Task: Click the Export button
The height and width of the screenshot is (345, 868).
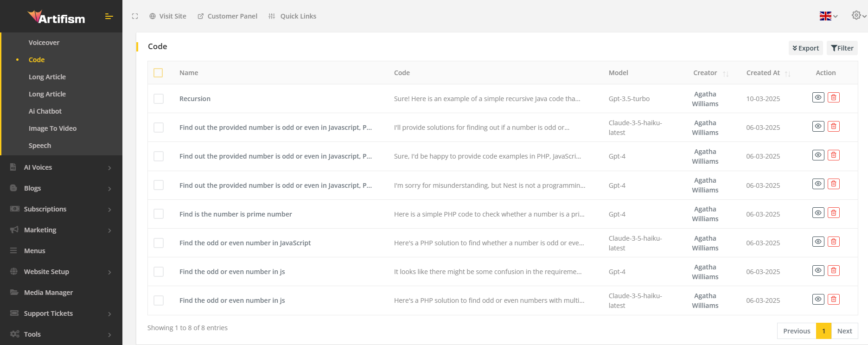Action: 805,48
